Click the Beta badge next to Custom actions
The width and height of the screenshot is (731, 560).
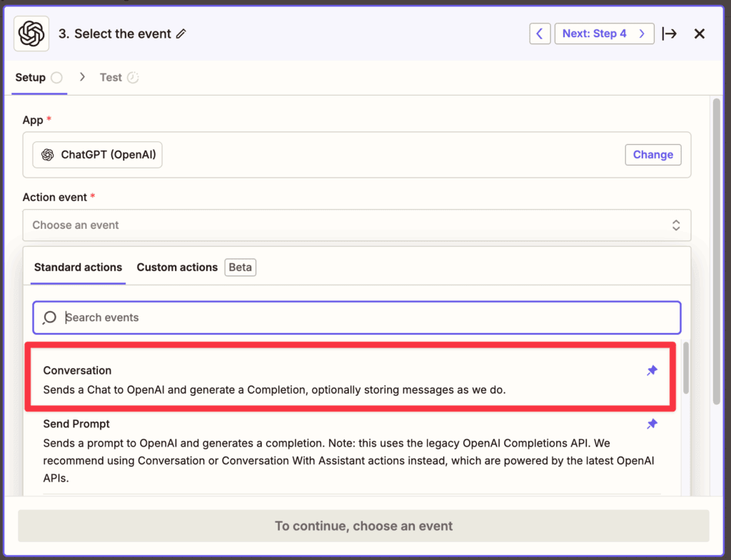(240, 268)
